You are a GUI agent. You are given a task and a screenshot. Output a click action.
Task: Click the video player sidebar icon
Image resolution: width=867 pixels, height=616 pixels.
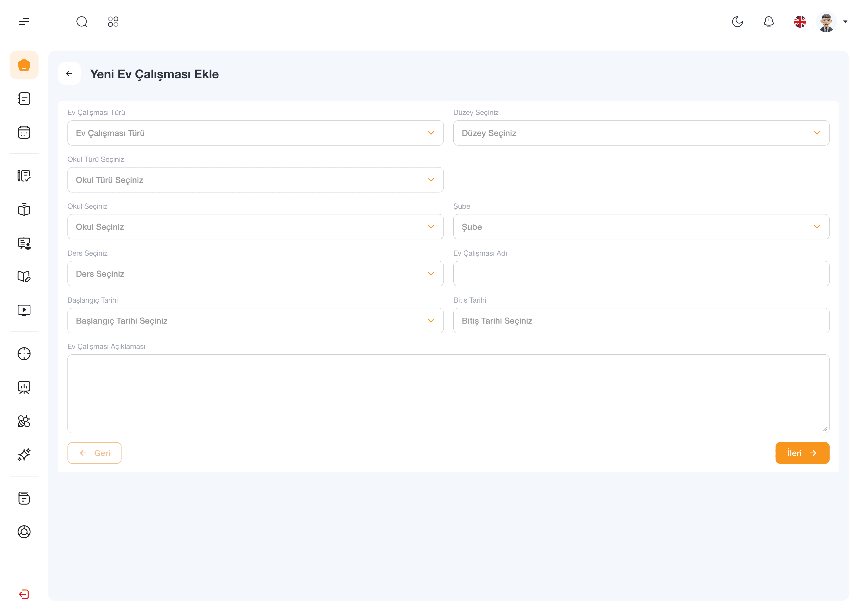pyautogui.click(x=24, y=310)
